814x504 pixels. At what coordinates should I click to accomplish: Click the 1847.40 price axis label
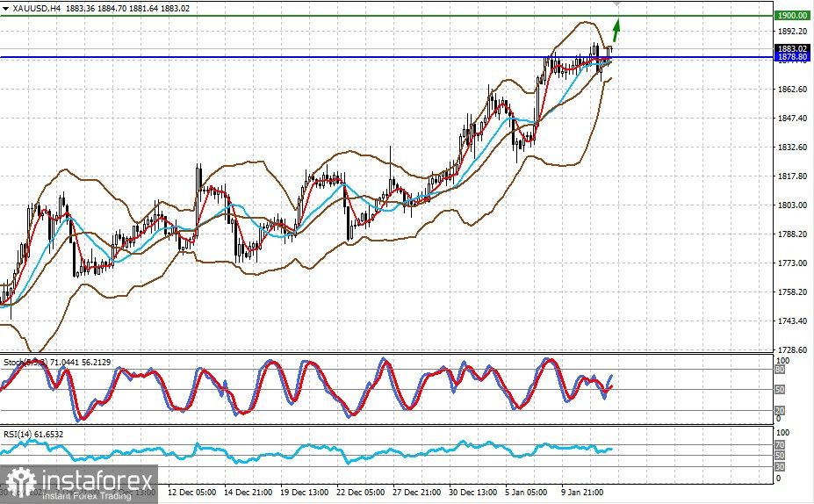pyautogui.click(x=792, y=119)
